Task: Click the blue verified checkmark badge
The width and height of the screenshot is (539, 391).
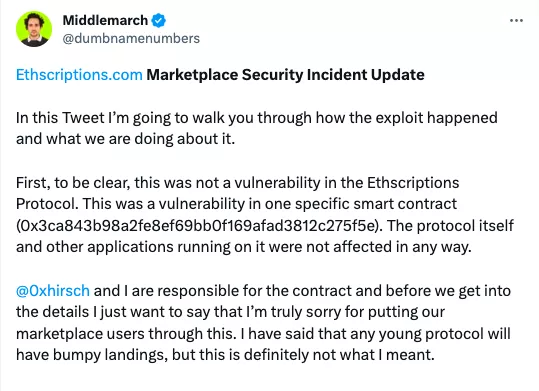Action: coord(159,21)
